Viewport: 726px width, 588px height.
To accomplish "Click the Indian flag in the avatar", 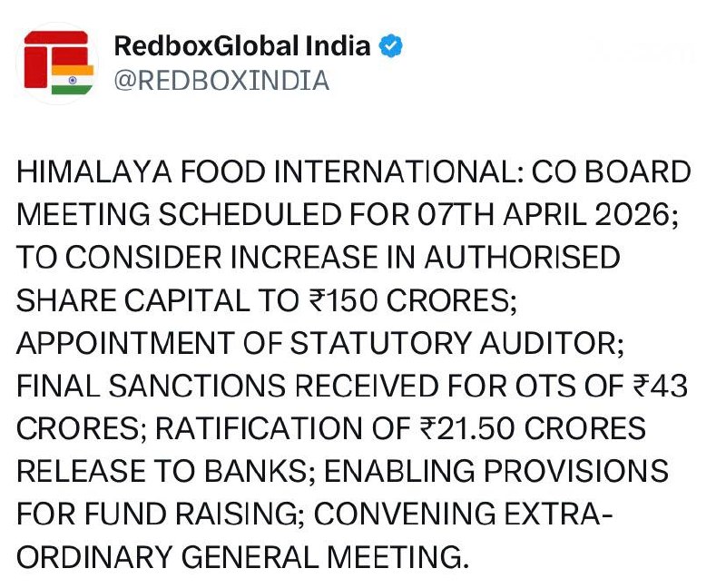I will tap(73, 79).
